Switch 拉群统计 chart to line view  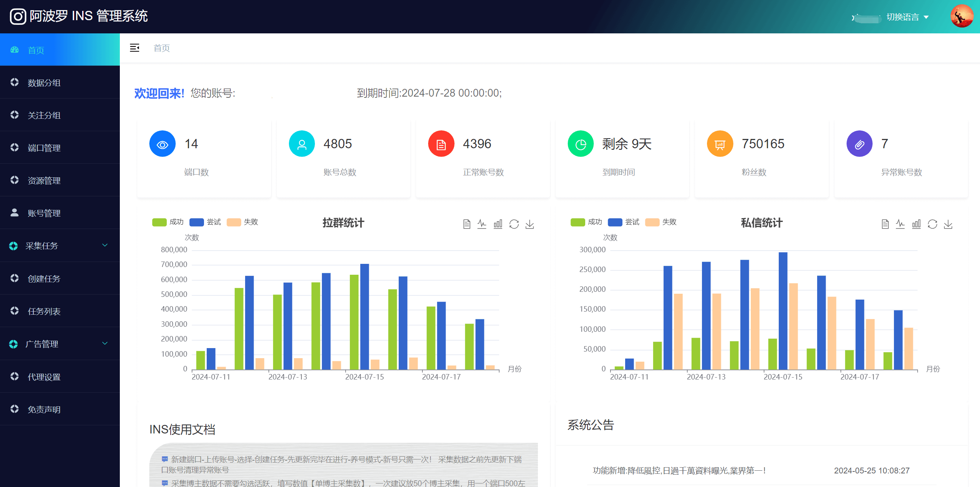click(x=482, y=224)
